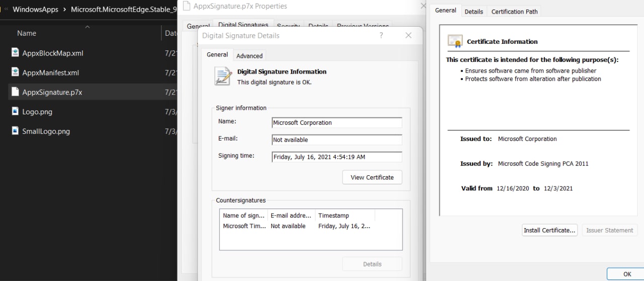Click the Microsoft.MicrosoftEdge.Stable breadcrumb folder
This screenshot has width=644, height=281.
tap(123, 10)
